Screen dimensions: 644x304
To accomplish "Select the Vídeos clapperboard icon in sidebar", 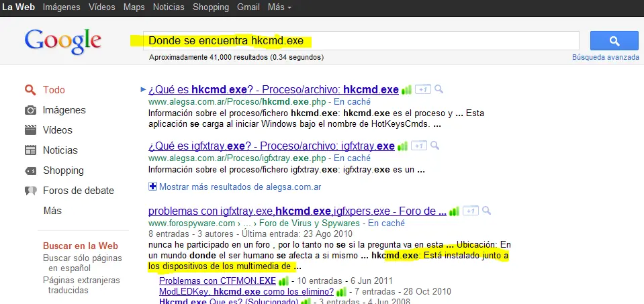I will click(x=30, y=130).
